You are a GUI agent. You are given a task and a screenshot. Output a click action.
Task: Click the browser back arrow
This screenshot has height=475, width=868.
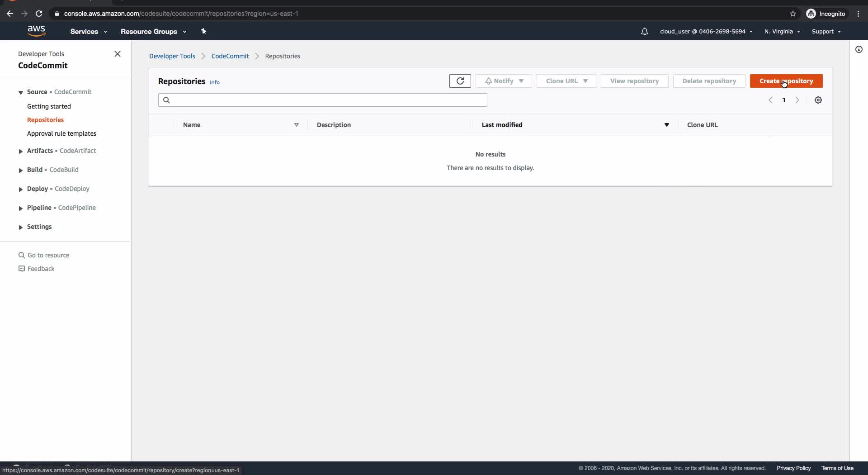pos(10,14)
